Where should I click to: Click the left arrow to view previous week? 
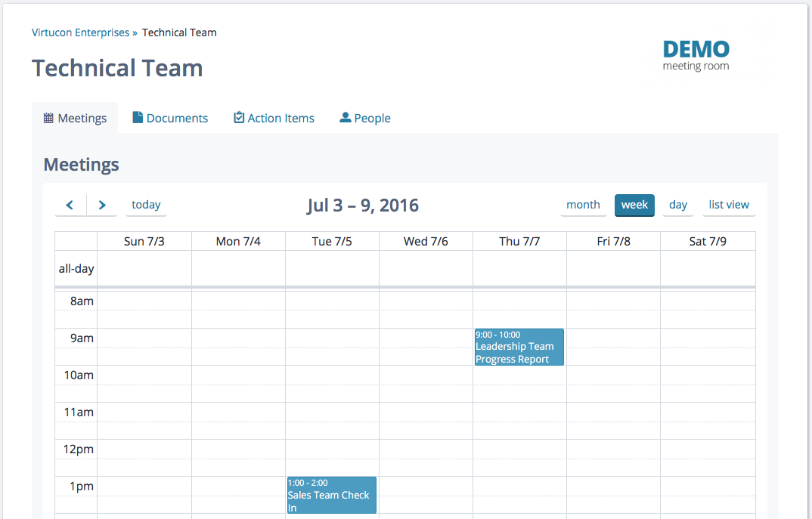click(70, 205)
